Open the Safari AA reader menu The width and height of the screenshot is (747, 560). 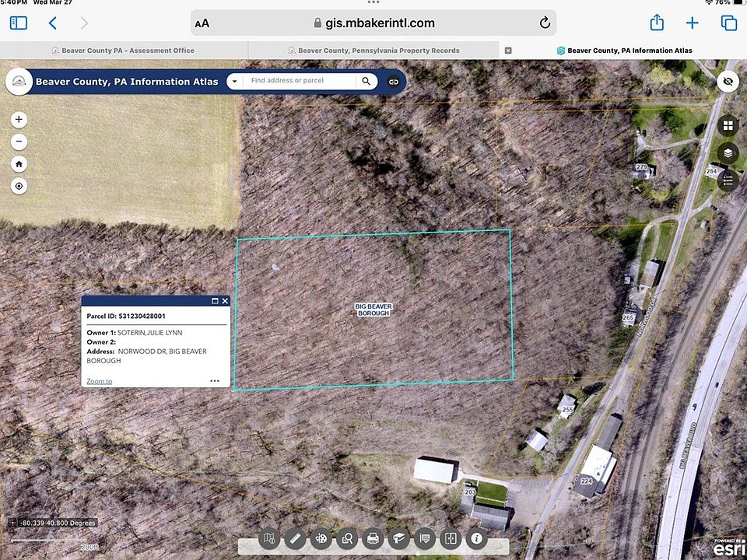click(x=202, y=23)
